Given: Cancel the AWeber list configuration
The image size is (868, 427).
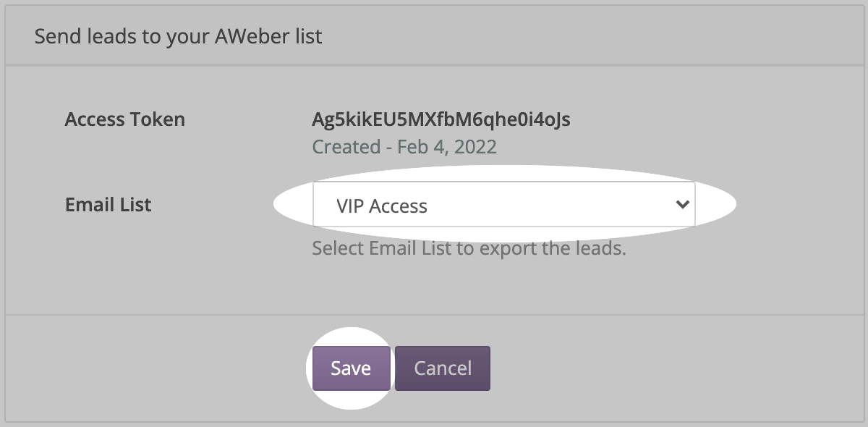Looking at the screenshot, I should click(x=443, y=368).
